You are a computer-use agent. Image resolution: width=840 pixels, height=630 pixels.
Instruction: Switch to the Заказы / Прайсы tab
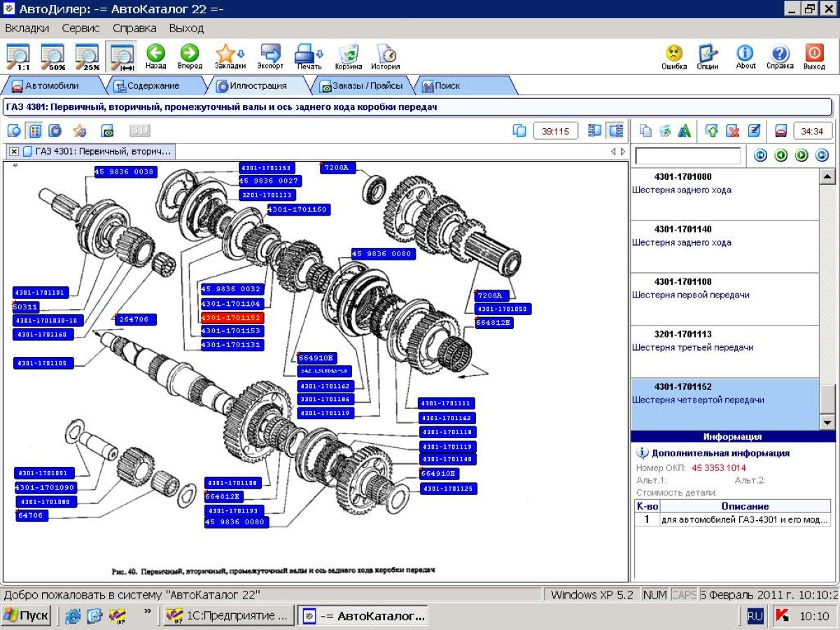(361, 85)
